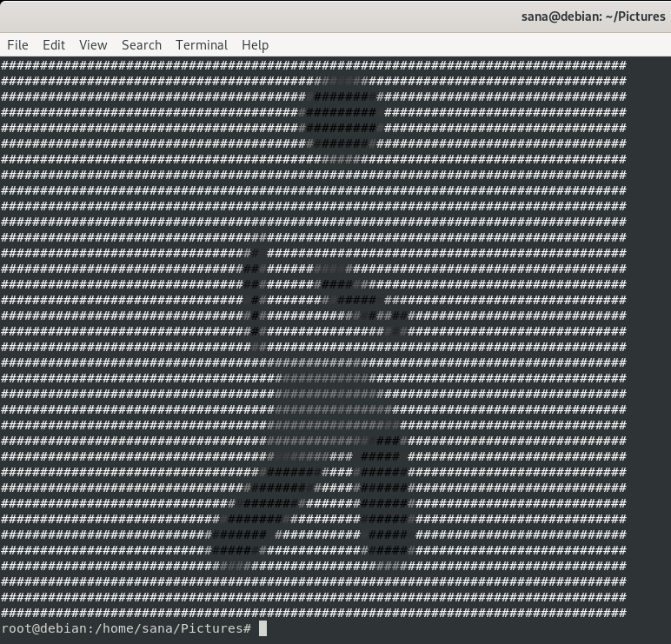Open the Search menu

point(142,45)
